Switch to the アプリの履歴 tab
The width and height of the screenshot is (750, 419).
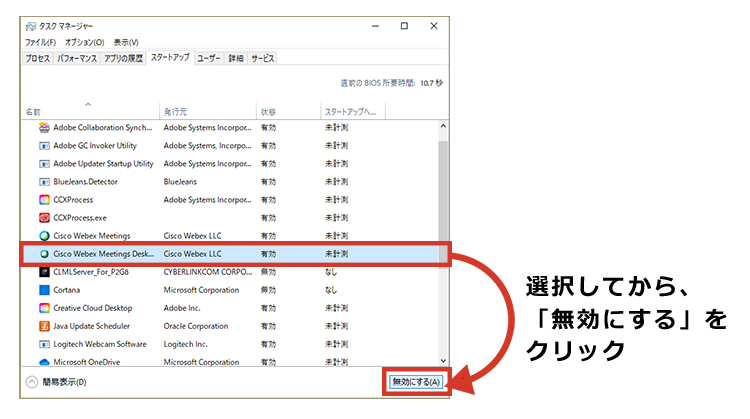(x=123, y=58)
